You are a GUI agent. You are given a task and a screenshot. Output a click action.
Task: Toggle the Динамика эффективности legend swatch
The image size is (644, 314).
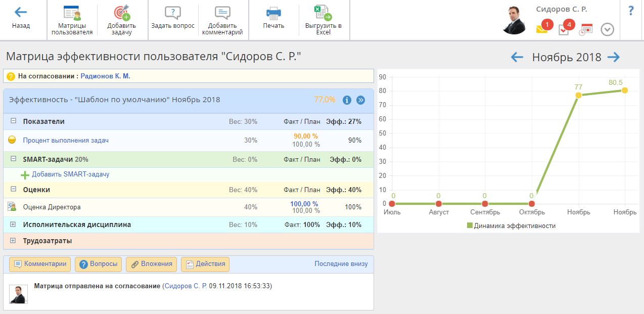tap(470, 226)
